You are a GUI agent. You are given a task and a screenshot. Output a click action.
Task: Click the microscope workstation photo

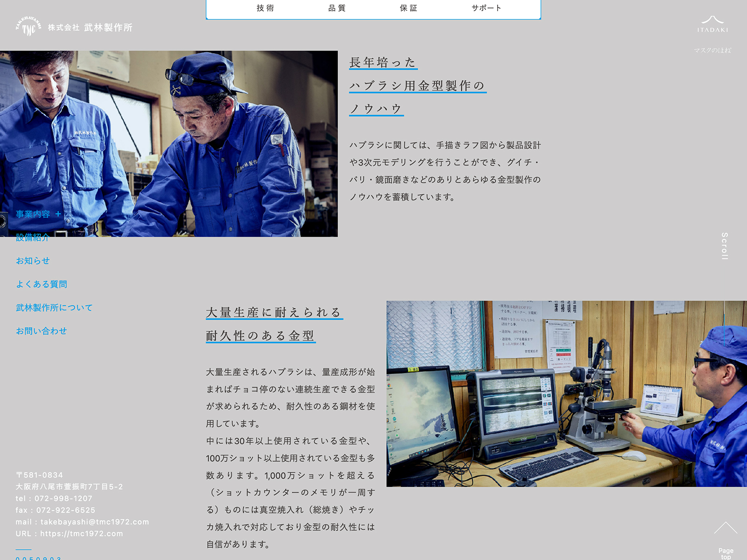(566, 393)
